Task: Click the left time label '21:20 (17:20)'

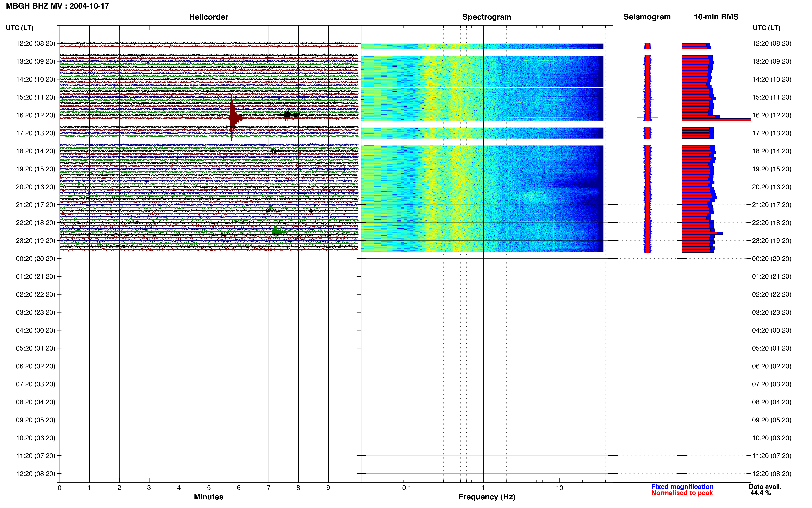Action: [x=36, y=205]
